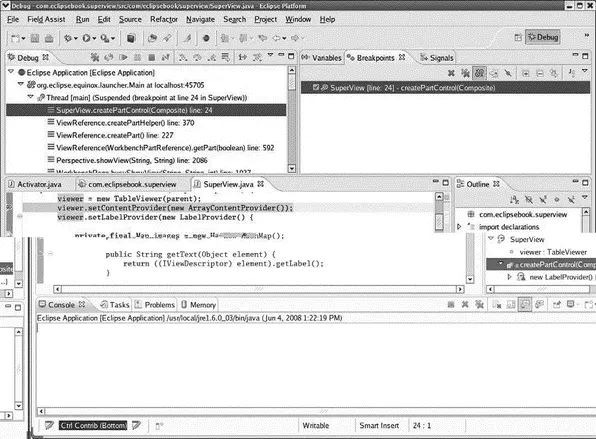
Task: Toggle Skip All Breakpoints in Breakpoints view
Action: coord(508,73)
